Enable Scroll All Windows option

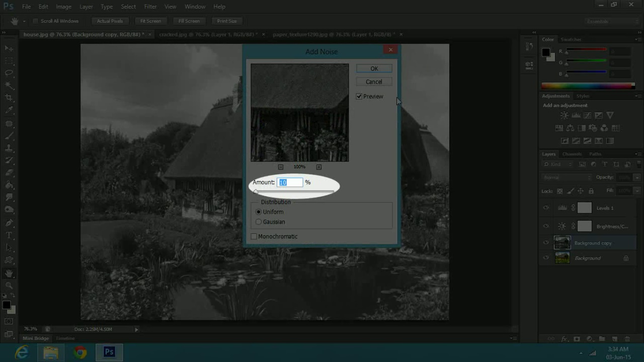pyautogui.click(x=35, y=21)
